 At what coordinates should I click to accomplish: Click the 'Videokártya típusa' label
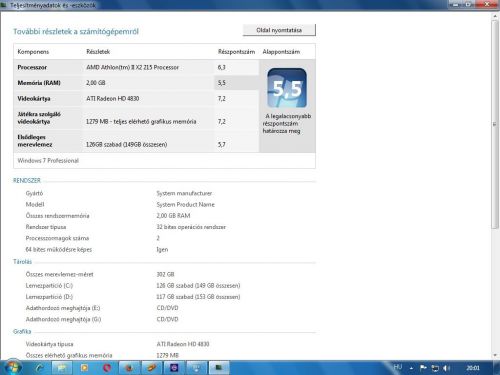click(x=49, y=344)
